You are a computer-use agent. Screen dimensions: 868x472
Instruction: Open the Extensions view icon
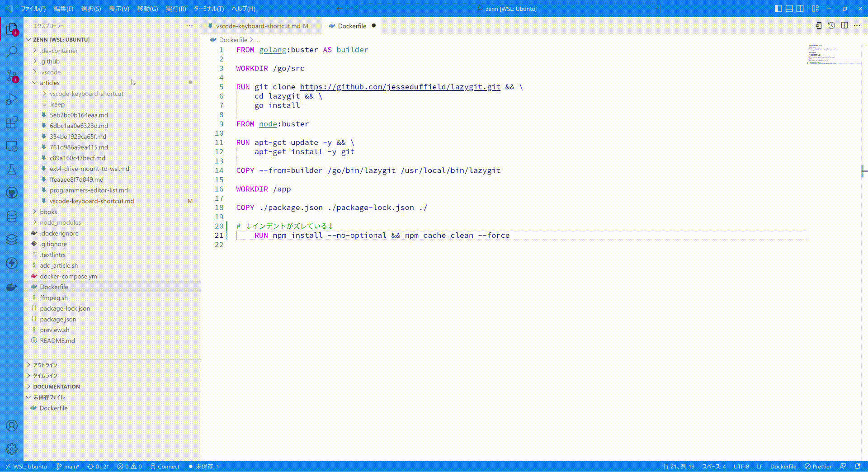click(12, 123)
